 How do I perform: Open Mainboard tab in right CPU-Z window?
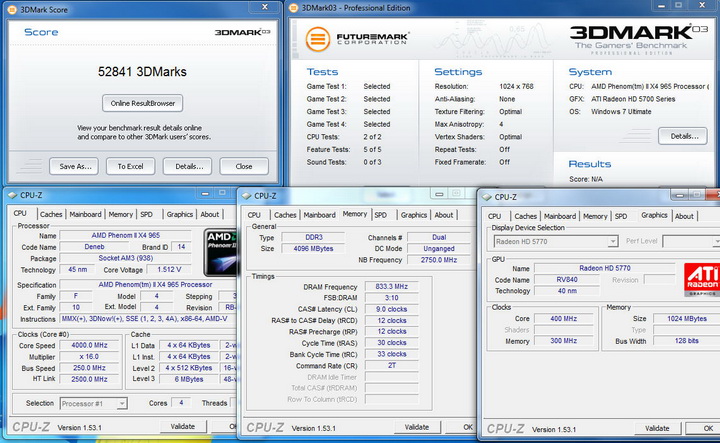tap(560, 216)
